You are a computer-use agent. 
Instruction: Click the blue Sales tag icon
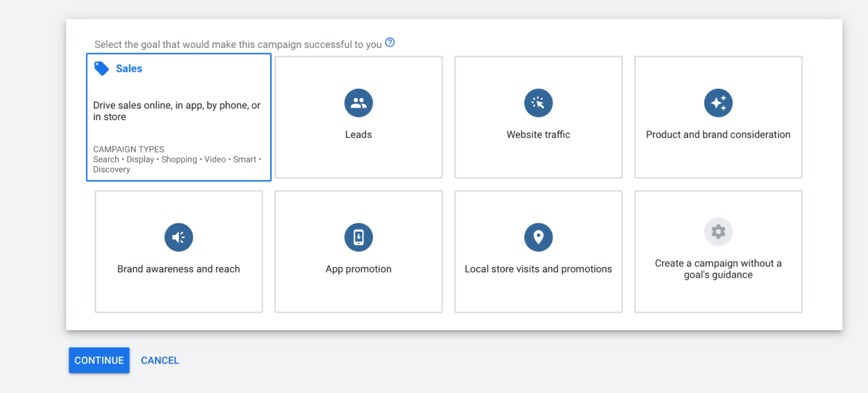[102, 68]
